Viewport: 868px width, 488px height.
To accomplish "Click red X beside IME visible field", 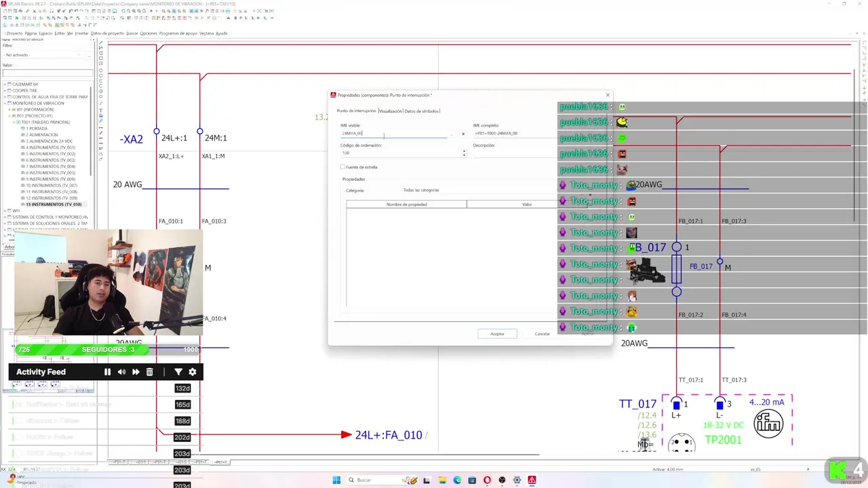I will [x=463, y=134].
